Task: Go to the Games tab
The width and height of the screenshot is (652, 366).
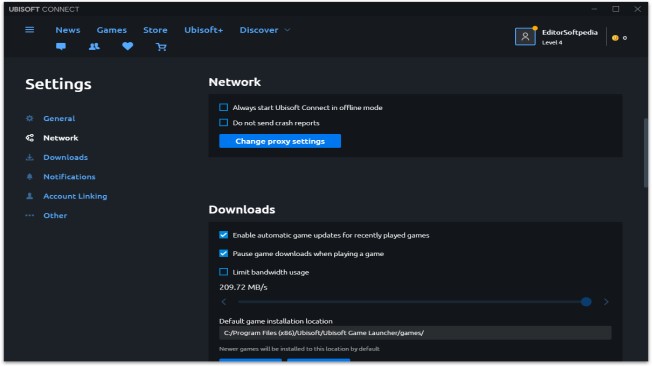Action: coord(111,30)
